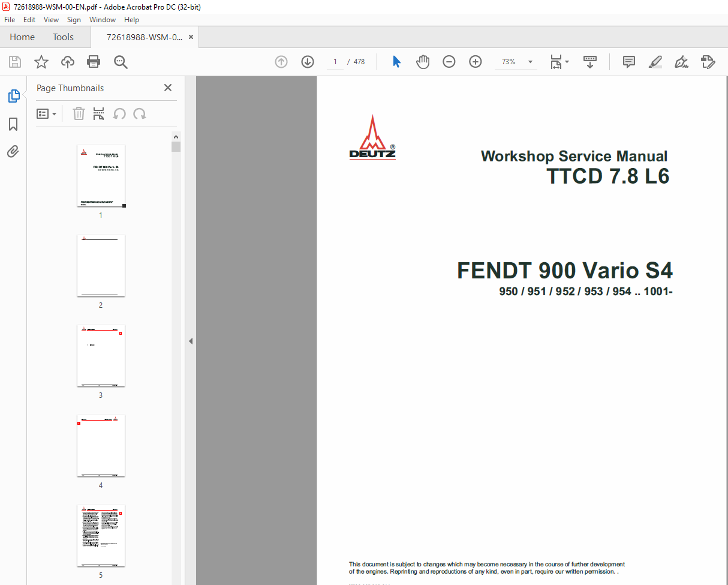Screen dimensions: 728x585
Task: Click the page number input field
Action: 335,62
